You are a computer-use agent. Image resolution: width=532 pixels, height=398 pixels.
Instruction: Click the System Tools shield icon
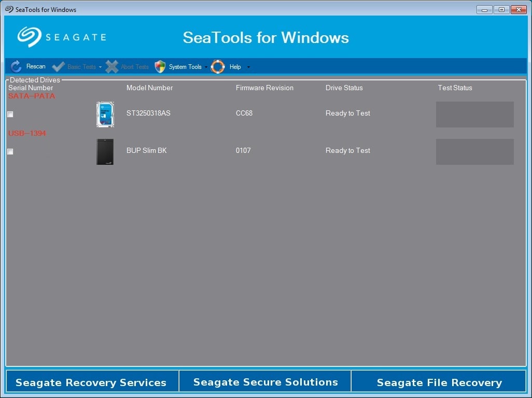[x=160, y=67]
